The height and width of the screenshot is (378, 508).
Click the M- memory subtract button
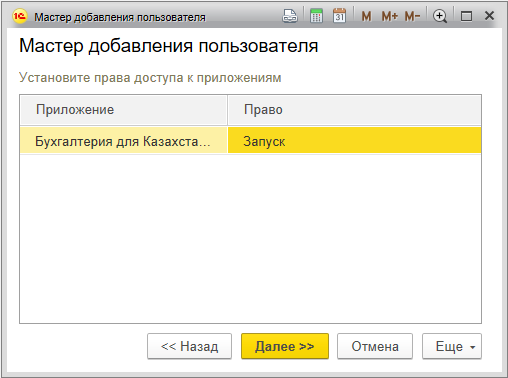tap(412, 16)
